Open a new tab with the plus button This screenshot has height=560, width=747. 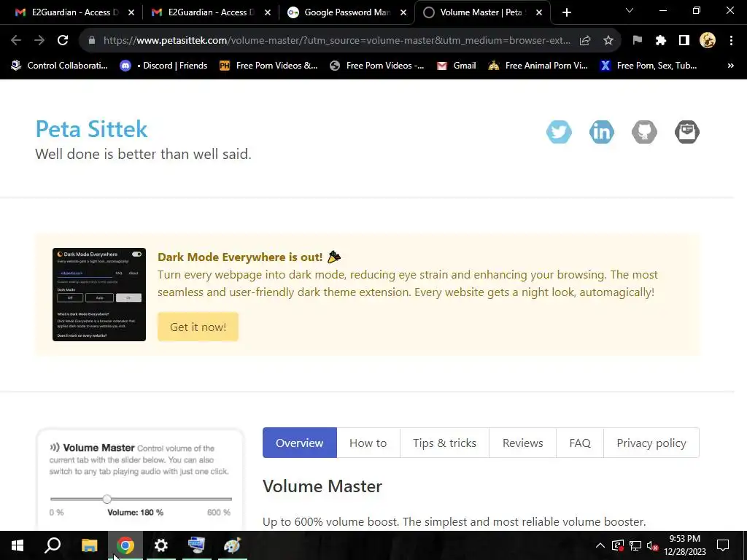pos(566,13)
